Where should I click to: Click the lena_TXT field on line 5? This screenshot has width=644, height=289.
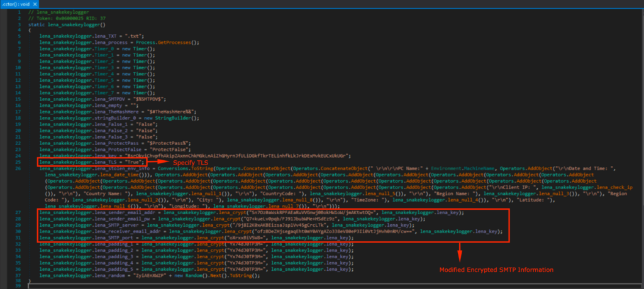point(106,36)
